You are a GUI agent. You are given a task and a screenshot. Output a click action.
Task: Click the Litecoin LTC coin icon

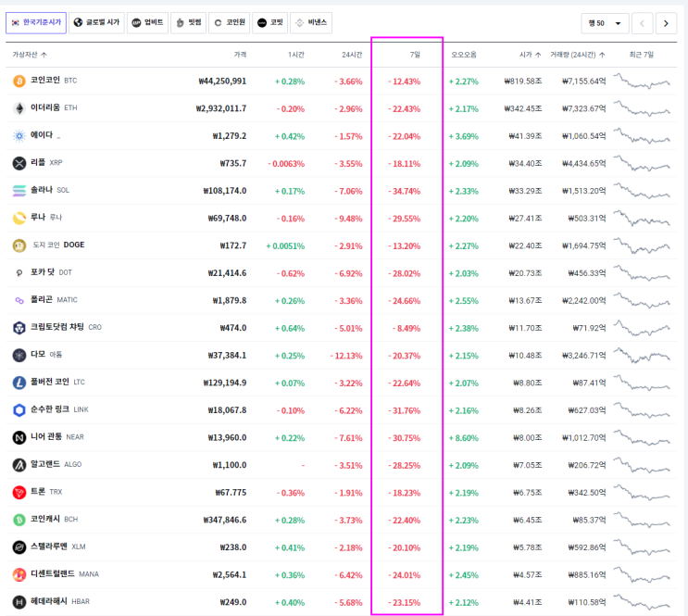pos(19,383)
